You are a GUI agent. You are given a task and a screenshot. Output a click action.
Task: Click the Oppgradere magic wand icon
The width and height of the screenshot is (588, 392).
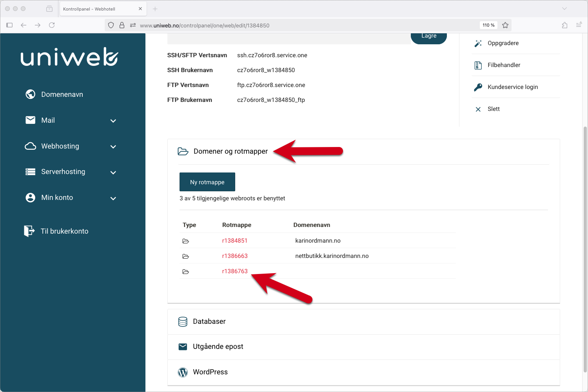[x=478, y=43]
